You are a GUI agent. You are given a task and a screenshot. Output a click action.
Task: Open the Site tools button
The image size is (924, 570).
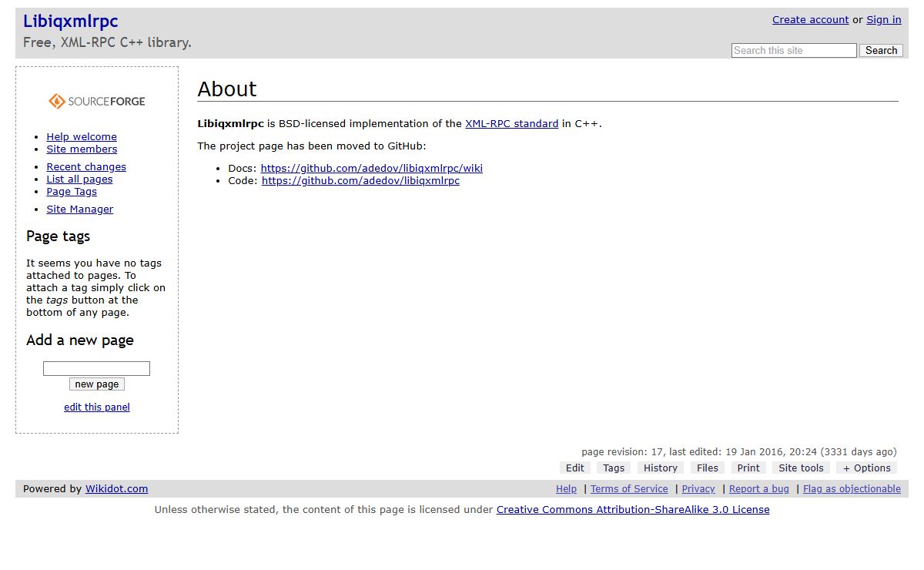pyautogui.click(x=801, y=468)
